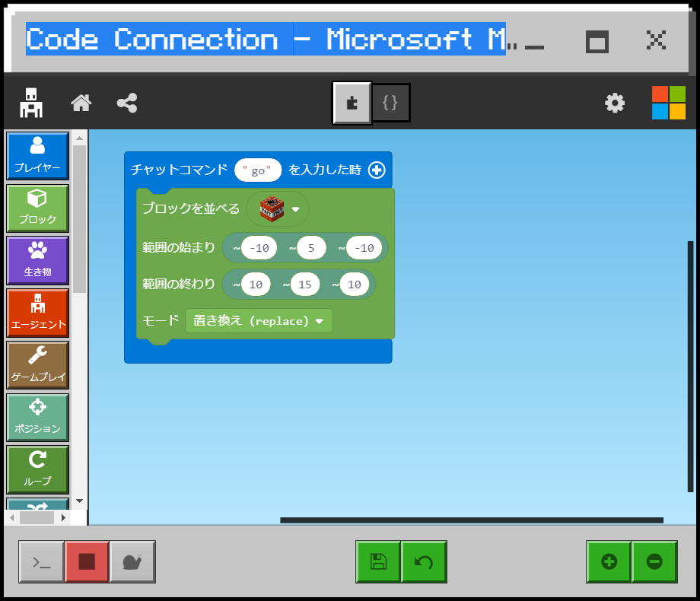The width and height of the screenshot is (700, 601).
Task: Toggle the snail slow-motion execution mode
Action: [x=133, y=561]
